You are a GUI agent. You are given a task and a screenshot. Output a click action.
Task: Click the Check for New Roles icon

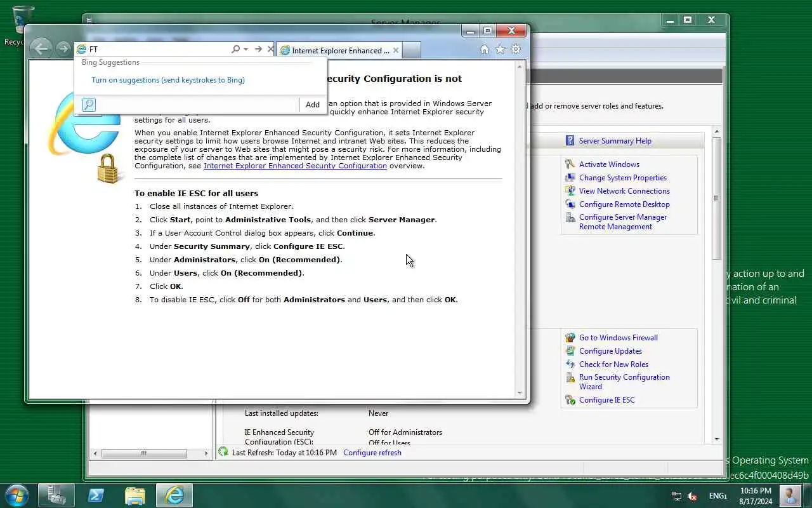click(570, 364)
